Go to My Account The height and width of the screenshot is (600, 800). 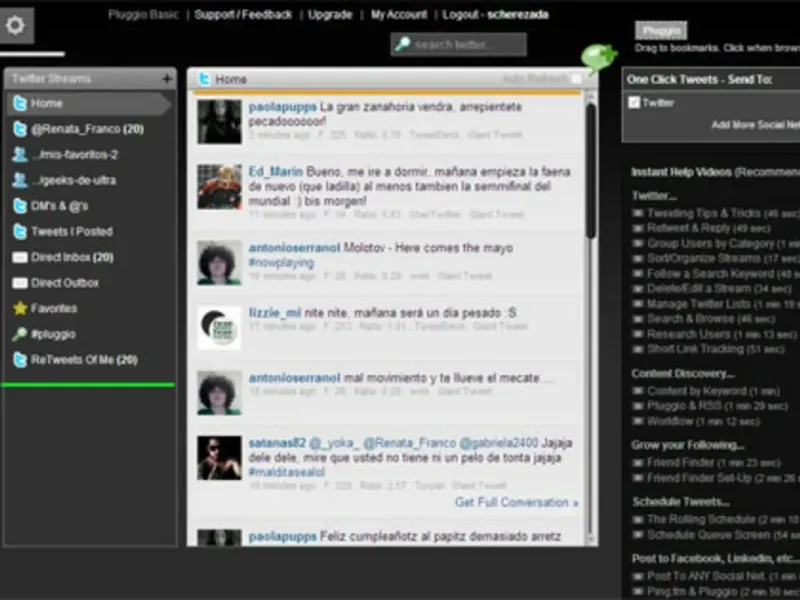tap(399, 14)
